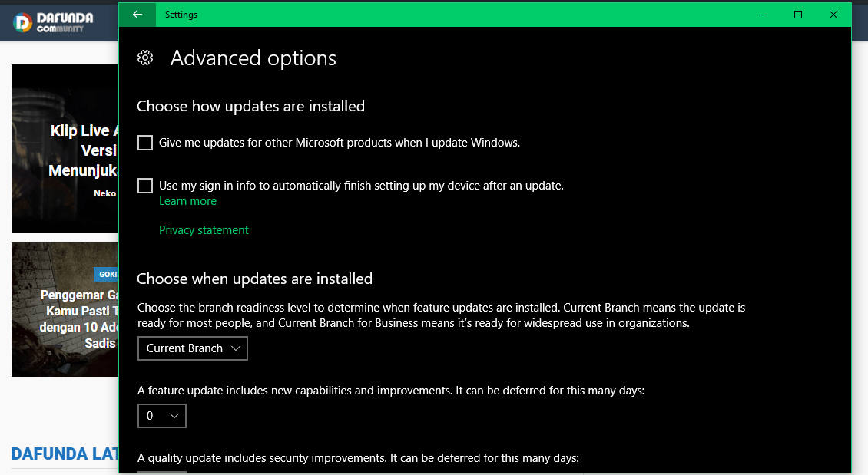The width and height of the screenshot is (868, 475).
Task: Minimize the Settings window
Action: (x=764, y=15)
